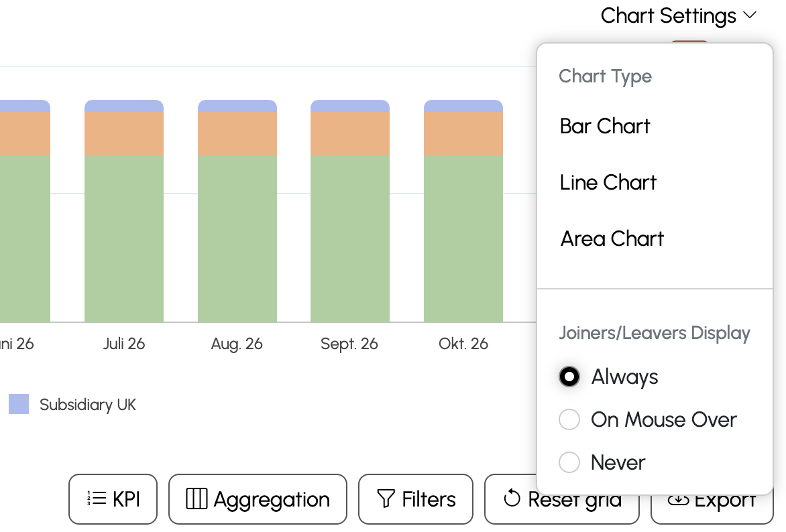The image size is (786, 532).
Task: Switch to Bar Chart type
Action: click(605, 126)
